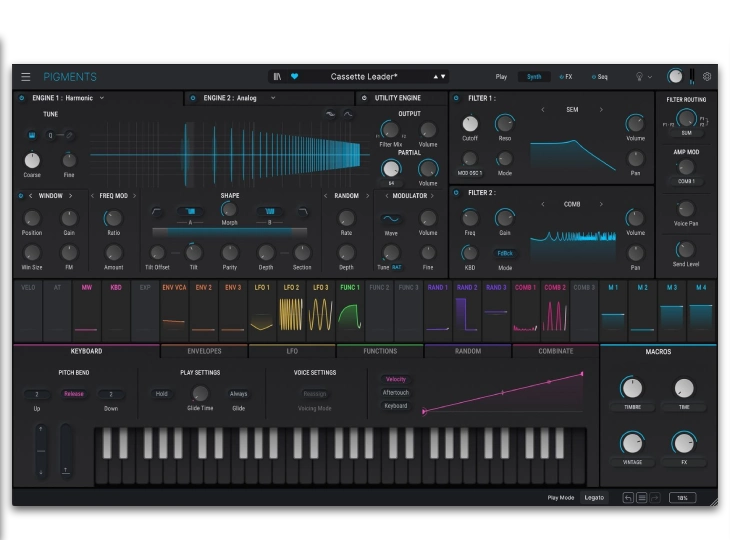Viewport: 730px width, 540px height.
Task: Like the preset with the heart icon
Action: 294,77
